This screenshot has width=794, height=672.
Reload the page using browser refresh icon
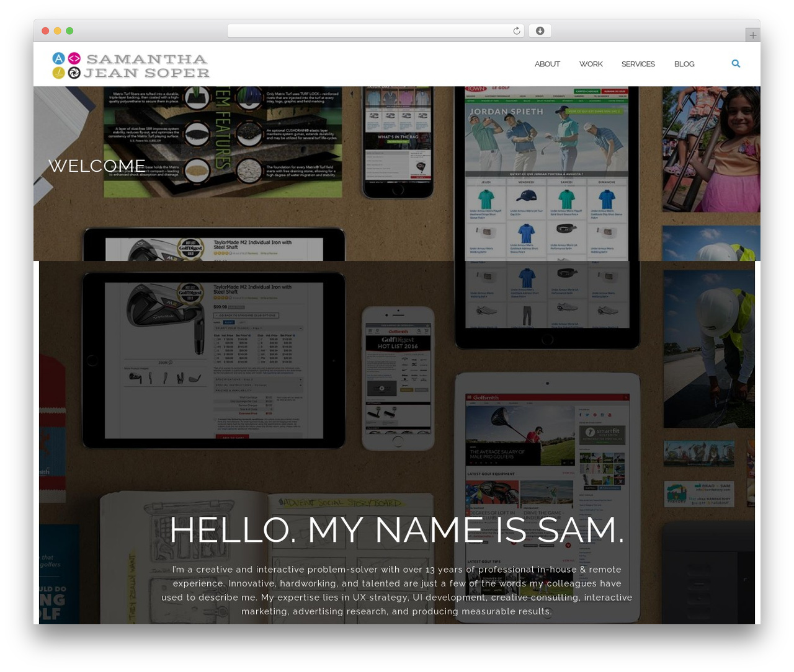tap(517, 31)
